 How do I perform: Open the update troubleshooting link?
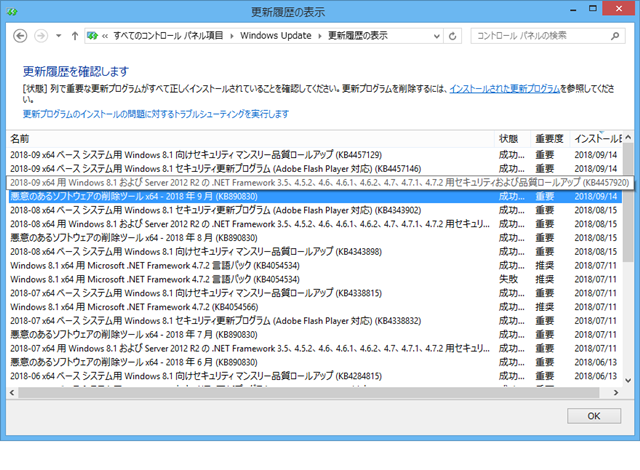pos(156,114)
